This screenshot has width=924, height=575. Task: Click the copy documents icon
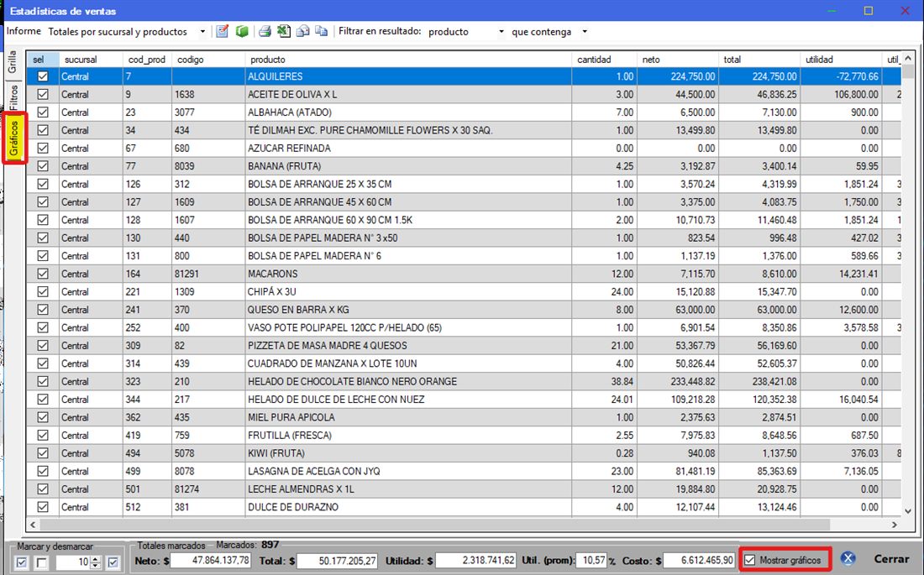(x=321, y=31)
